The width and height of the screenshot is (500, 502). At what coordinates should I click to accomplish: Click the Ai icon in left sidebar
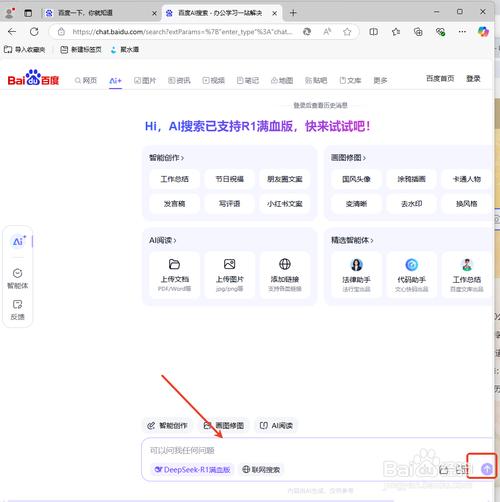pyautogui.click(x=18, y=241)
